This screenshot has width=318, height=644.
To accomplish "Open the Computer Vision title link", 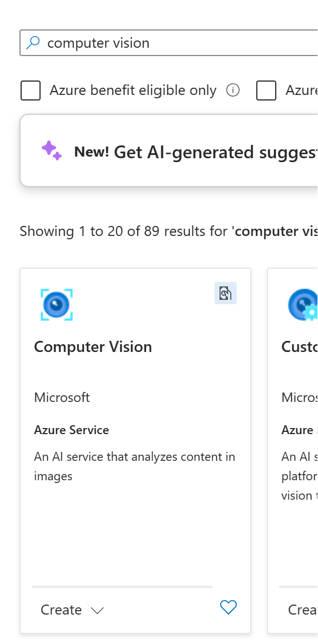I will 93,346.
